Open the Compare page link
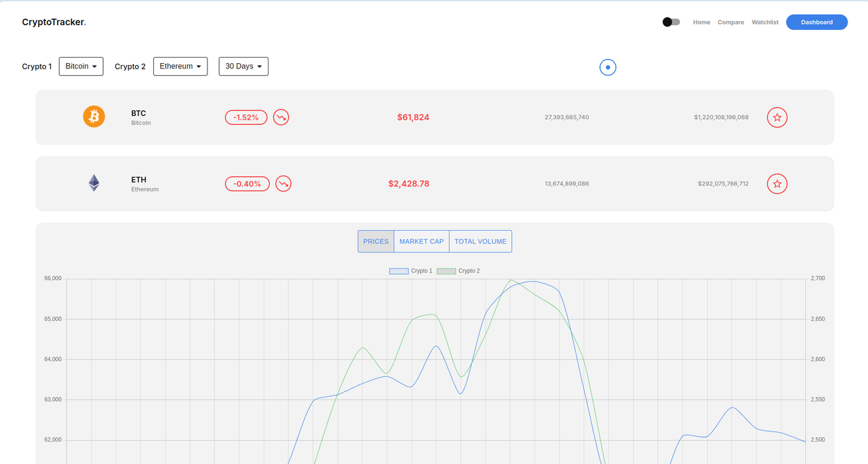This screenshot has width=868, height=464. coord(731,22)
